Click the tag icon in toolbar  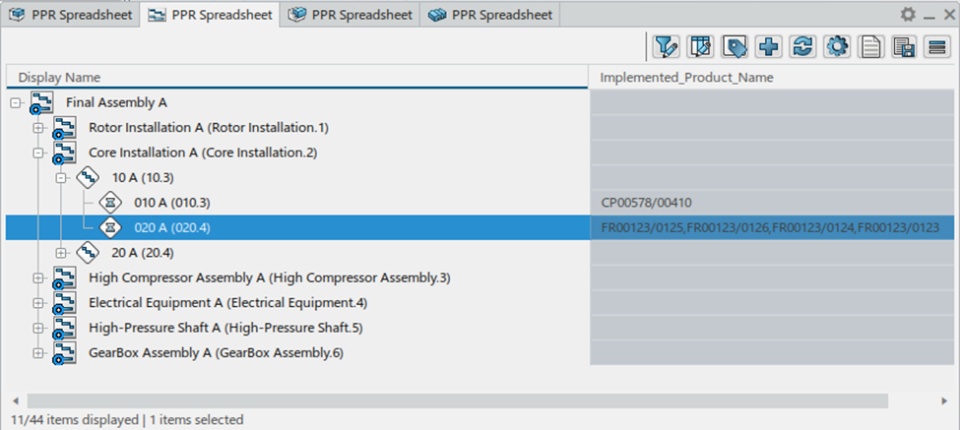(x=735, y=46)
